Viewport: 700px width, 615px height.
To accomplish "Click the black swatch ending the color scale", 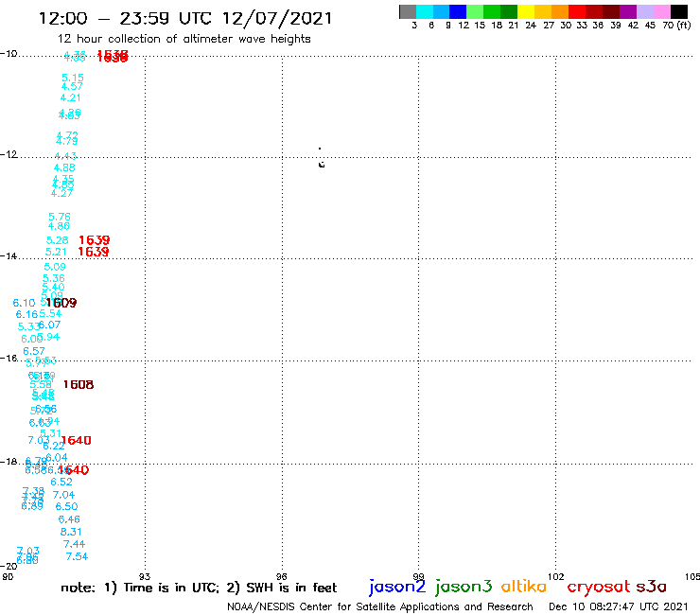I will tap(678, 11).
